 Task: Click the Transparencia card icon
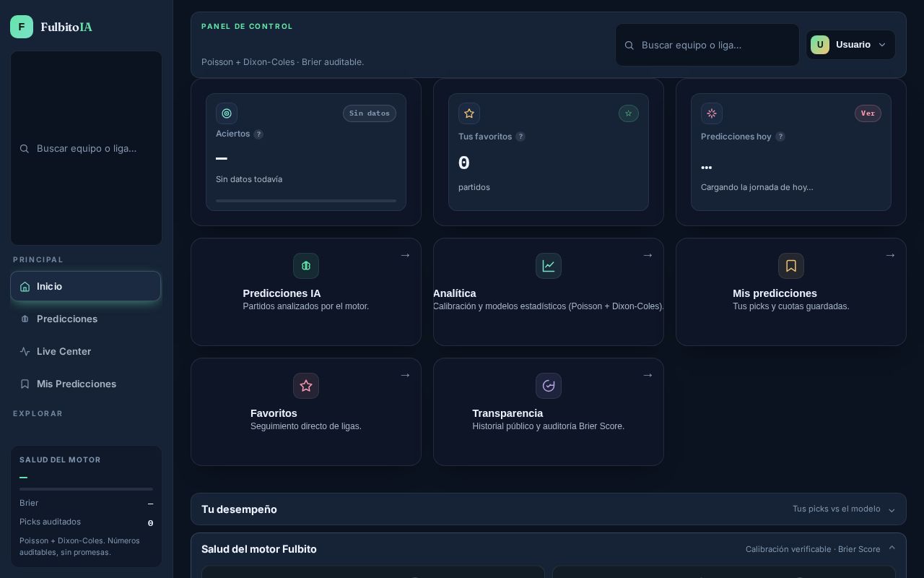tap(549, 386)
